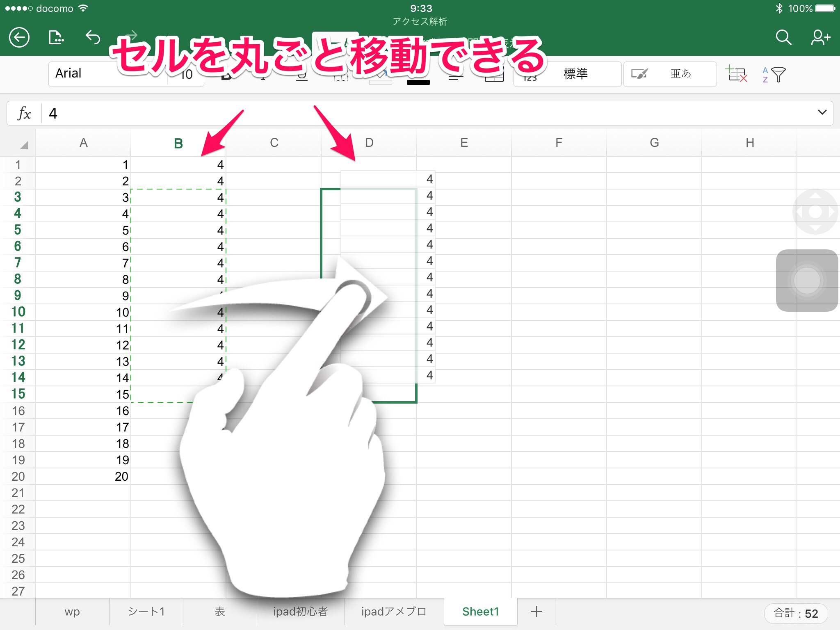
Task: Open the insert/delete cells icon
Action: [x=736, y=74]
